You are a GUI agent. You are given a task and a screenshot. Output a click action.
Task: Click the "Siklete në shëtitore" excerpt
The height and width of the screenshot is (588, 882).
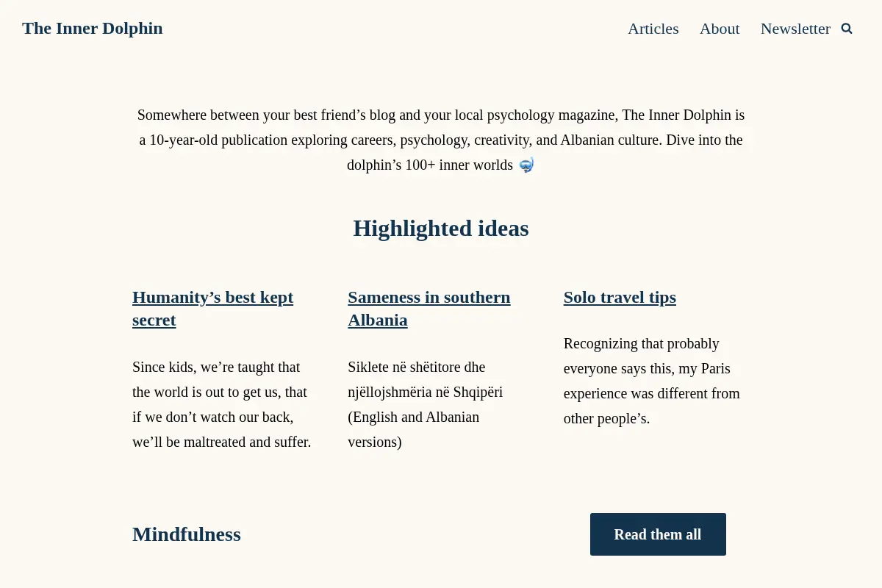point(426,404)
